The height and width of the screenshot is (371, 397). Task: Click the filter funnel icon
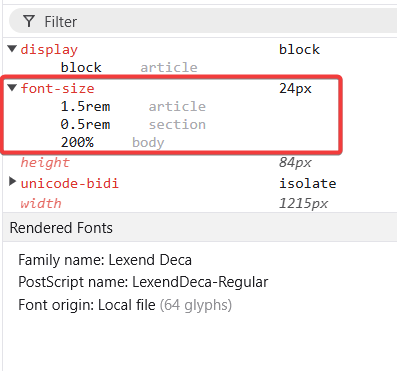coord(29,22)
